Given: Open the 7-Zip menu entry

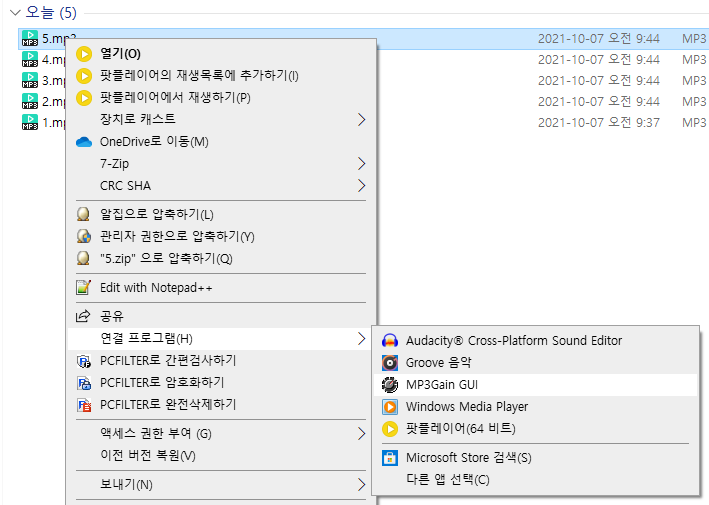Looking at the screenshot, I should click(x=222, y=163).
